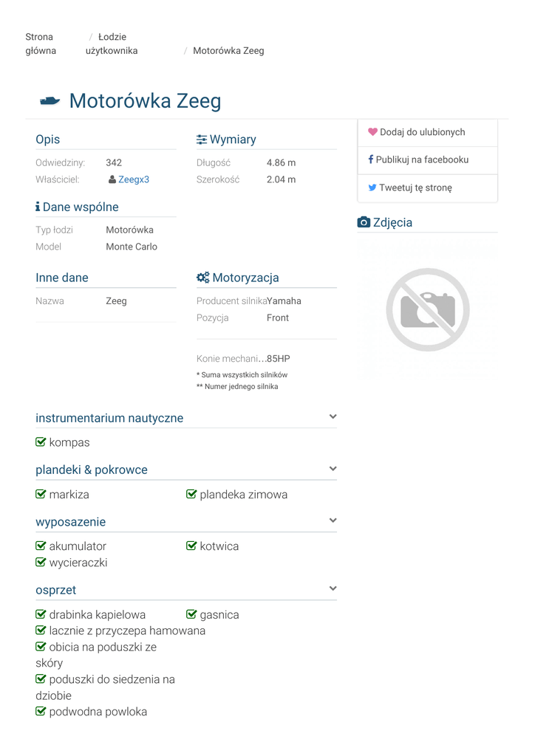The height and width of the screenshot is (756, 535).
Task: Click Tweetuj tę stronę
Action: [x=415, y=188]
